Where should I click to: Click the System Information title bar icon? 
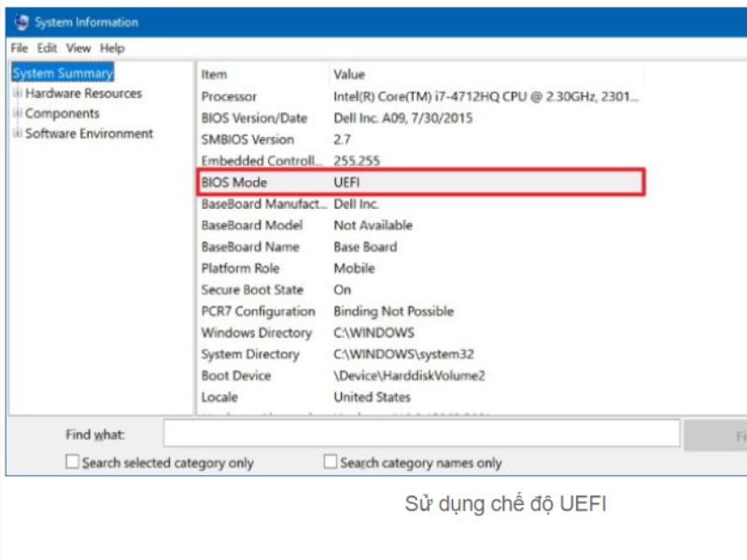(21, 21)
